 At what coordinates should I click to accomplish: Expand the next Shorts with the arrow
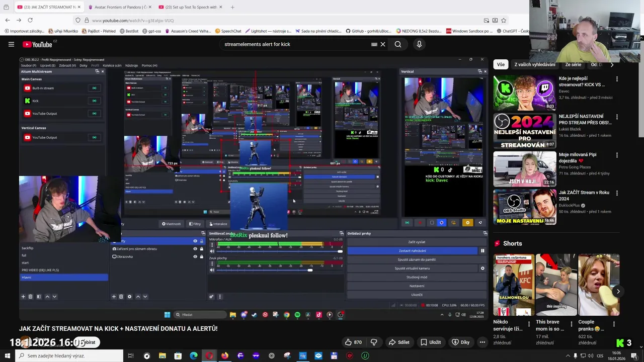618,291
